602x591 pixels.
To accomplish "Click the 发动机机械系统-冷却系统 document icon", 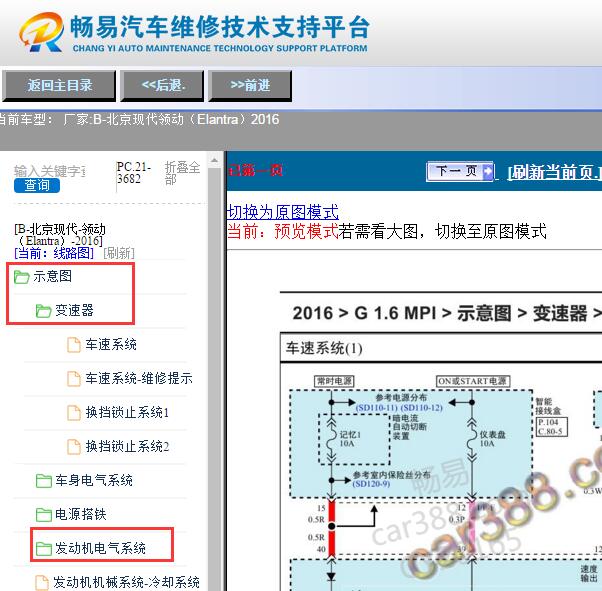I will 42,583.
